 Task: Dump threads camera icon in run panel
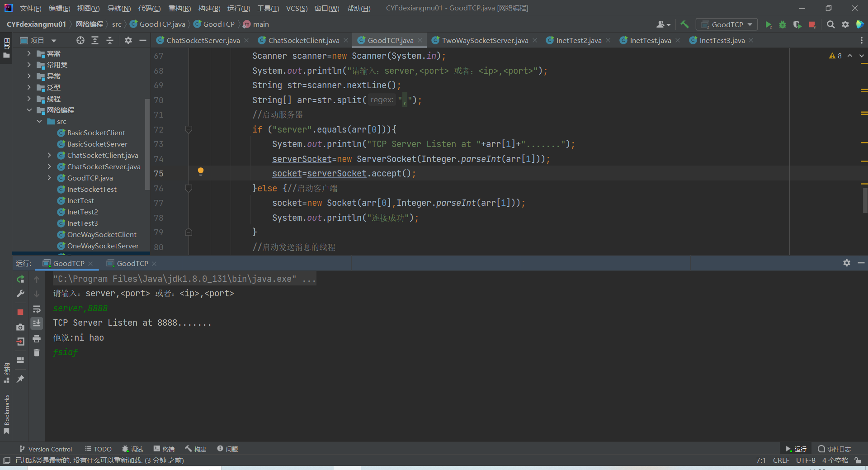pyautogui.click(x=20, y=327)
